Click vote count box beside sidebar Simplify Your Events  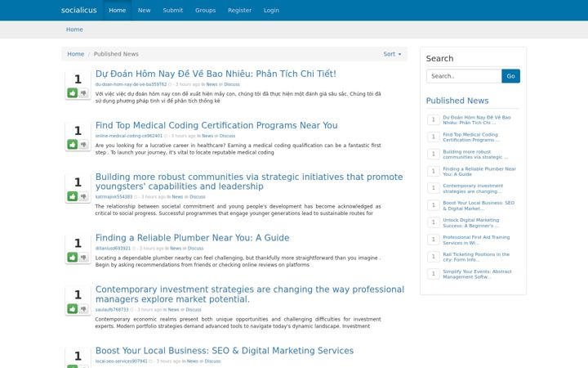pyautogui.click(x=434, y=274)
